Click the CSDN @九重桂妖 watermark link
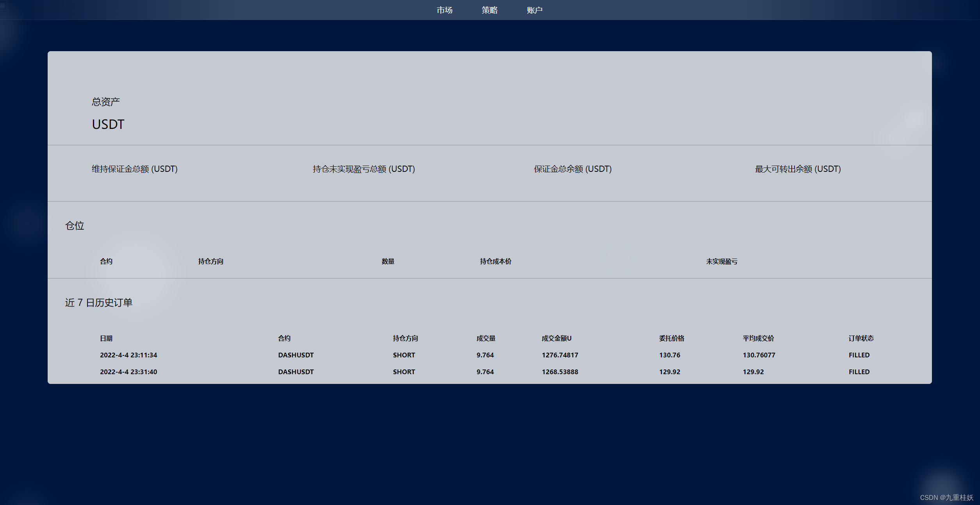Screen dimensions: 980x505 click(x=946, y=497)
